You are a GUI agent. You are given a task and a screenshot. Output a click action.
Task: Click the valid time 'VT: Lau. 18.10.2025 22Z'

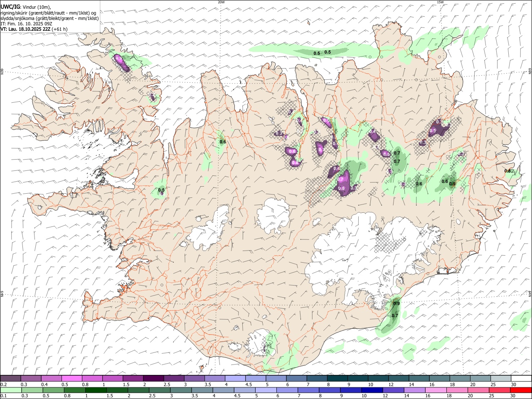coord(26,29)
